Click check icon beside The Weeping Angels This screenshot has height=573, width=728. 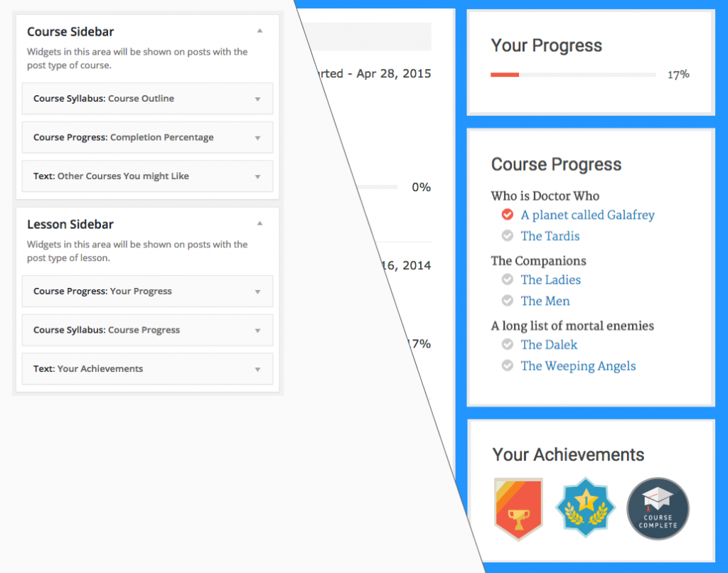point(507,366)
